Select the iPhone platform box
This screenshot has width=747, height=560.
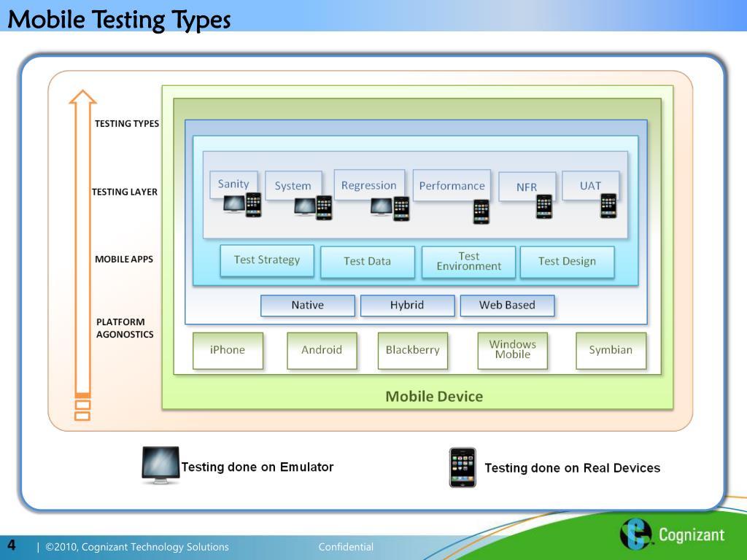click(228, 351)
